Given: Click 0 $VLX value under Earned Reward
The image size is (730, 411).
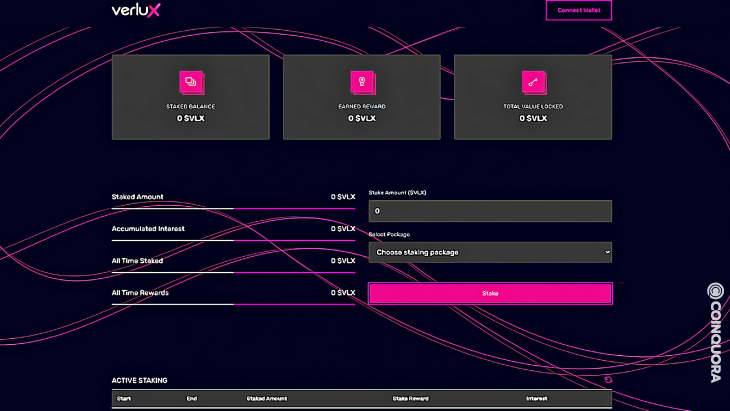Looking at the screenshot, I should (362, 118).
